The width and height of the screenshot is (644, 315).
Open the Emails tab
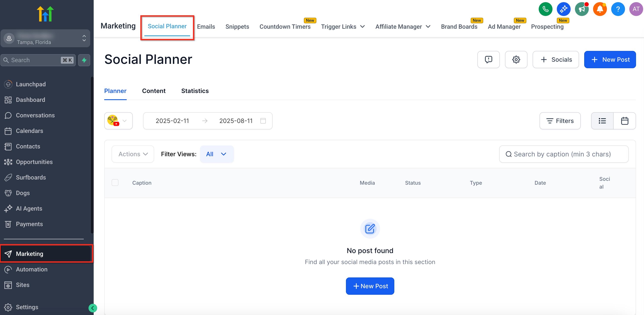[206, 27]
